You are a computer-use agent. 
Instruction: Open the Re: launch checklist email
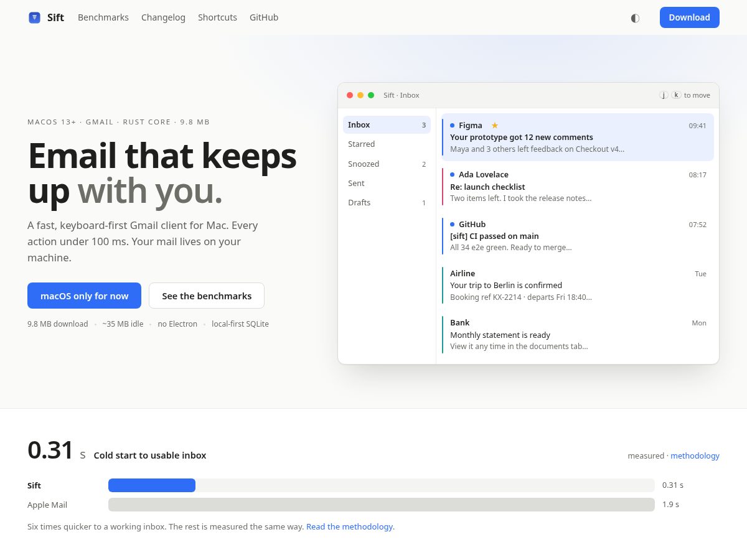(578, 186)
